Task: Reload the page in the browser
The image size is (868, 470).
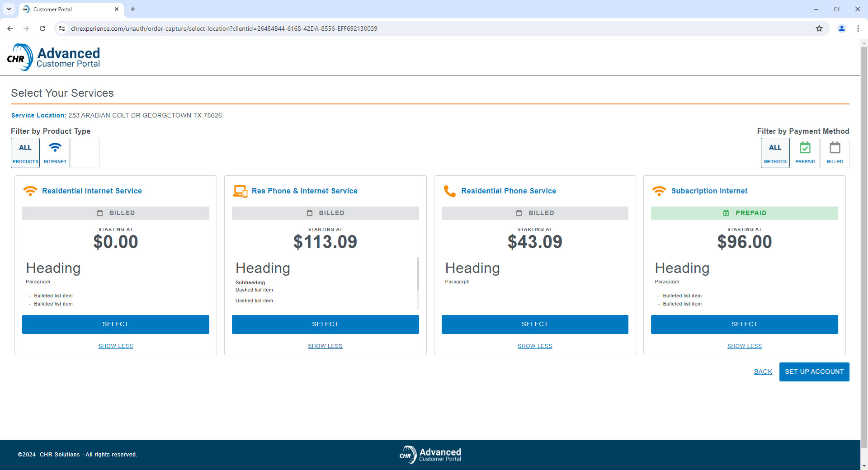Action: pyautogui.click(x=42, y=28)
